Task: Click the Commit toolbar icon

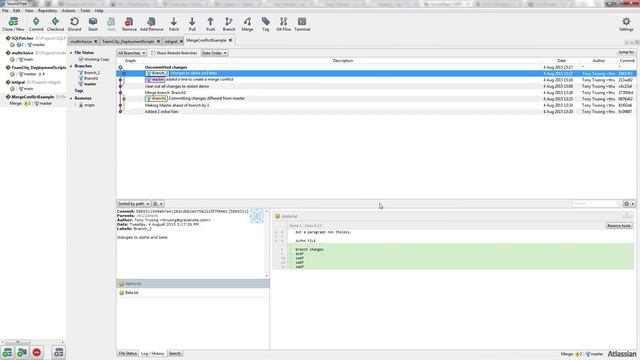Action: [x=36, y=24]
